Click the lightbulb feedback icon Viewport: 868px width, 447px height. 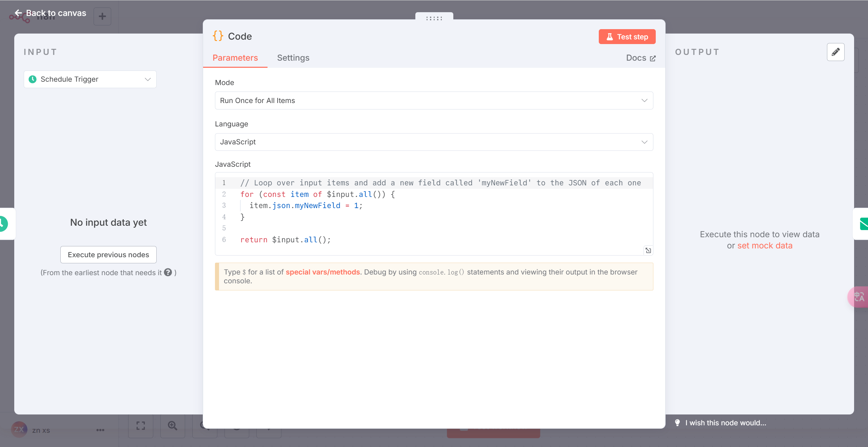[x=677, y=423]
